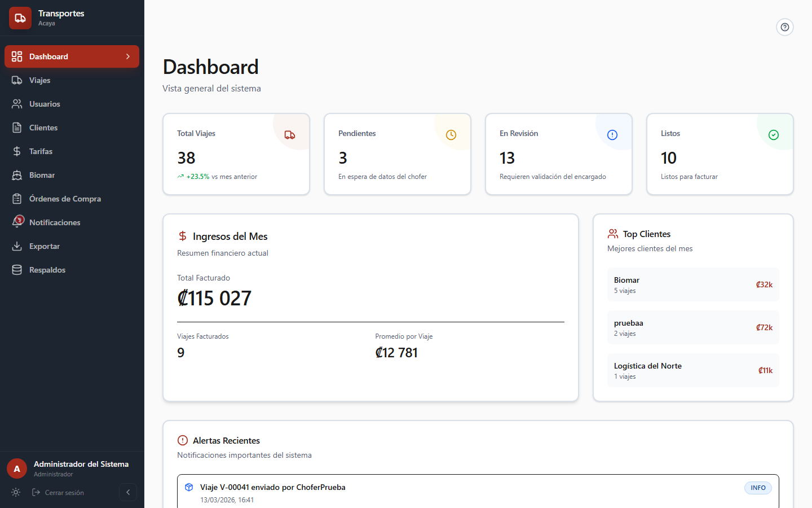This screenshot has height=508, width=812.
Task: Click the dollar icon beside Ingresos del Mes
Action: [x=182, y=235]
